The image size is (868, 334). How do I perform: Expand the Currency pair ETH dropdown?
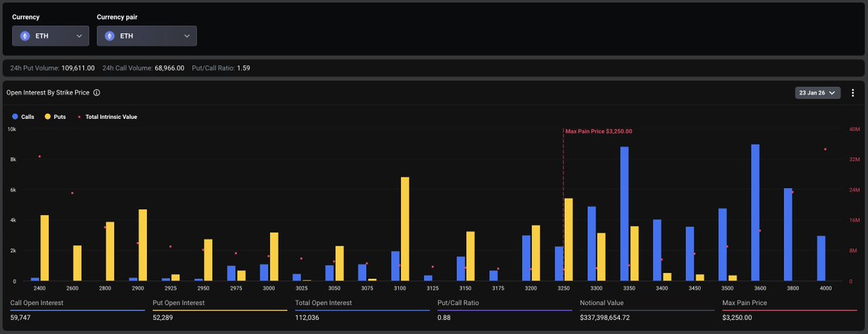(x=147, y=36)
